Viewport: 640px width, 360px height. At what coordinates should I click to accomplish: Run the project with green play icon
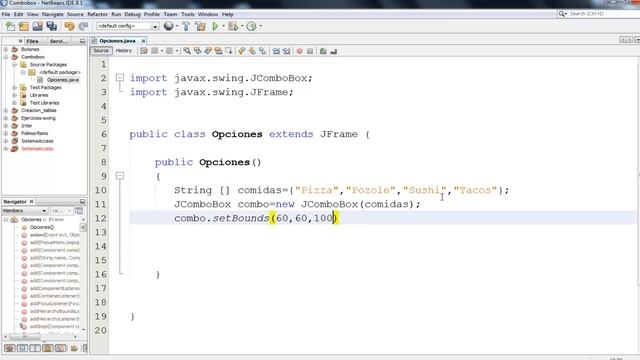point(215,27)
